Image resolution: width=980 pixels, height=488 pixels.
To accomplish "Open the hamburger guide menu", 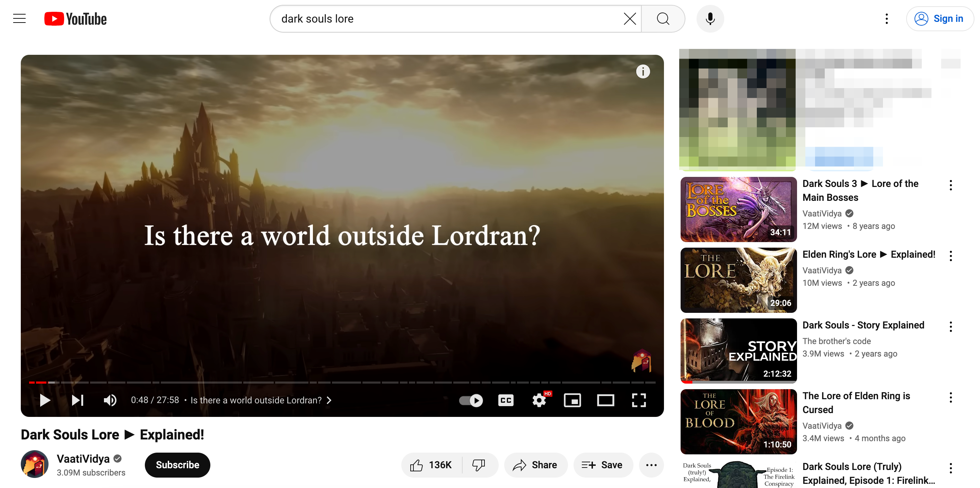I will (19, 19).
